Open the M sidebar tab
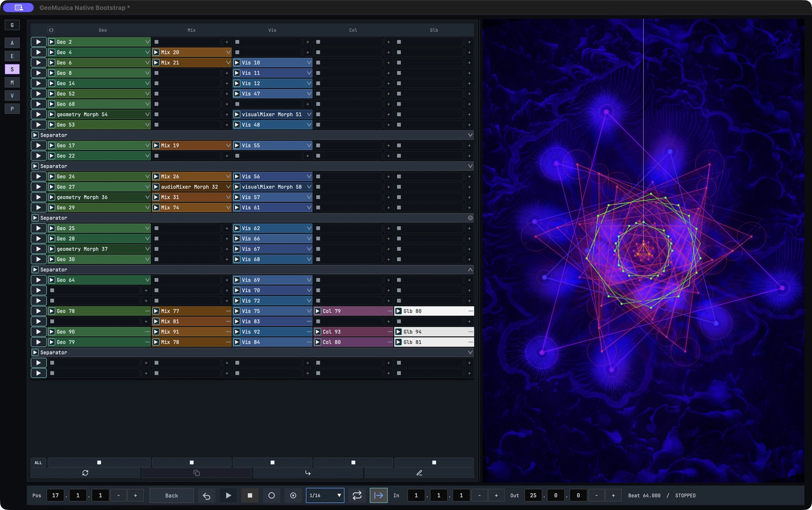The width and height of the screenshot is (812, 510). (x=12, y=83)
